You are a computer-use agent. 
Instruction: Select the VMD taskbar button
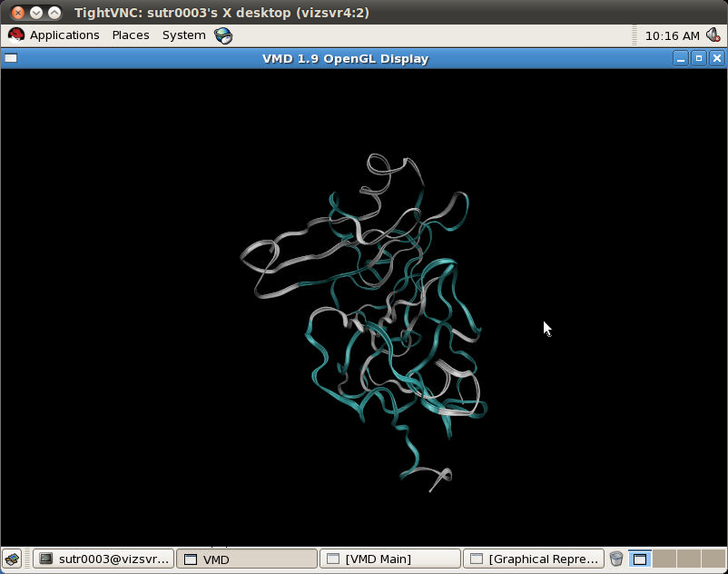pos(246,559)
